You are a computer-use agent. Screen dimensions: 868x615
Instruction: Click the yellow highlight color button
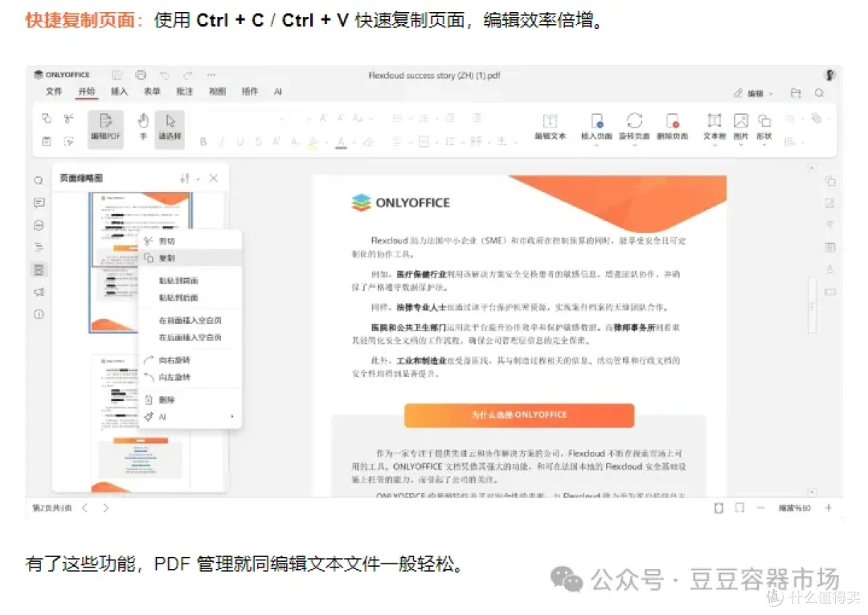[x=314, y=142]
